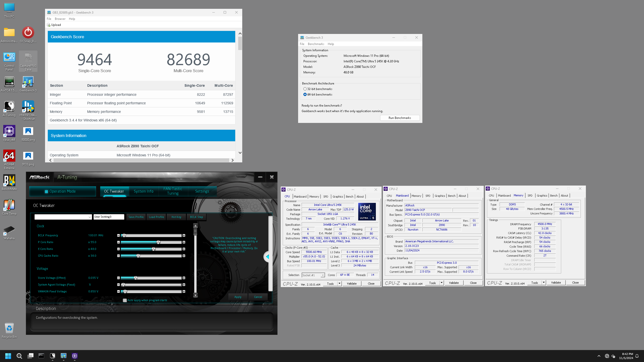The image size is (644, 362).
Task: Click the taskbar Search icon
Action: [x=19, y=356]
